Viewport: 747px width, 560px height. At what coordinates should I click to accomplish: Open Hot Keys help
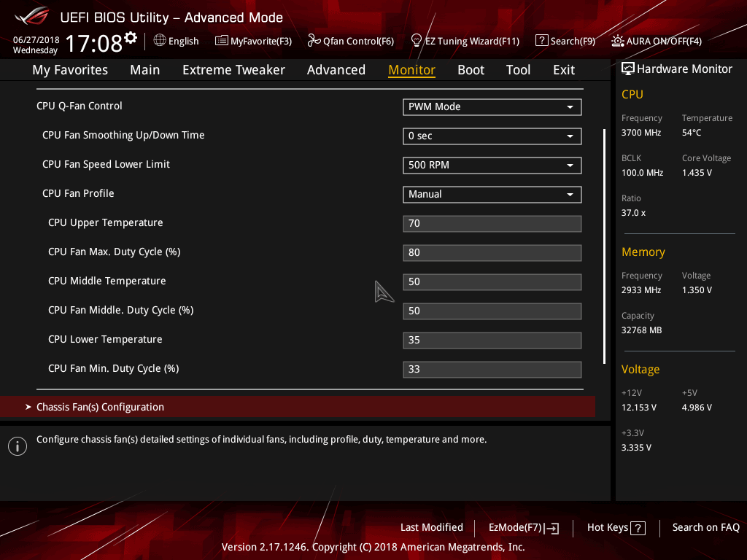[x=616, y=528]
